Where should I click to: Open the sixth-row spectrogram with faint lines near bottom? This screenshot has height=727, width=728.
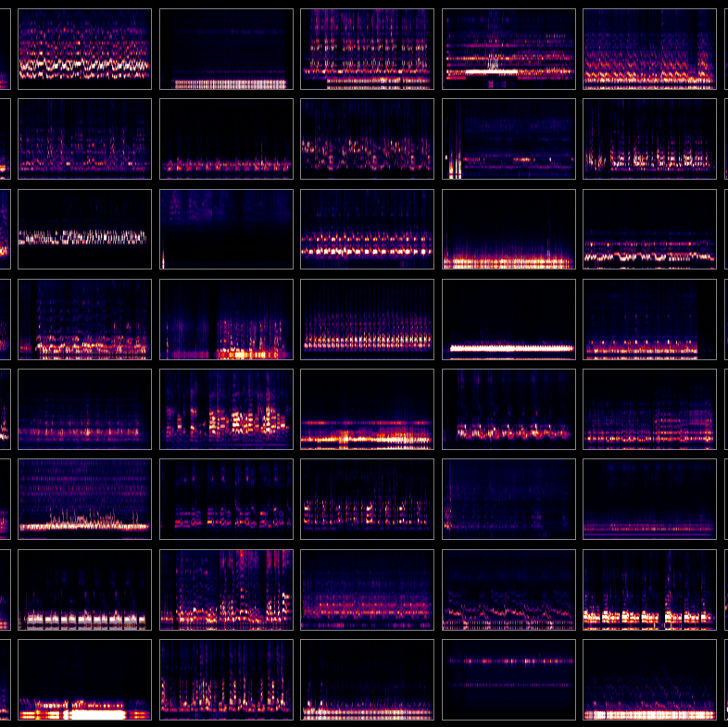coord(649,499)
